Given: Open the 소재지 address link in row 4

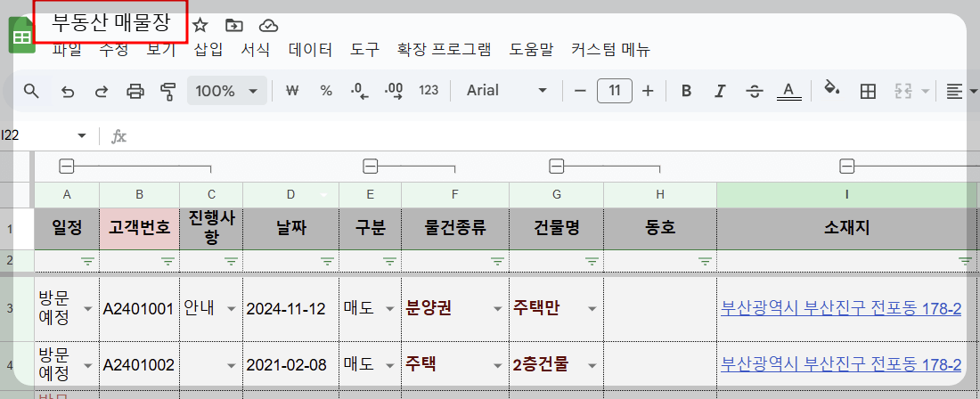Looking at the screenshot, I should point(841,364).
